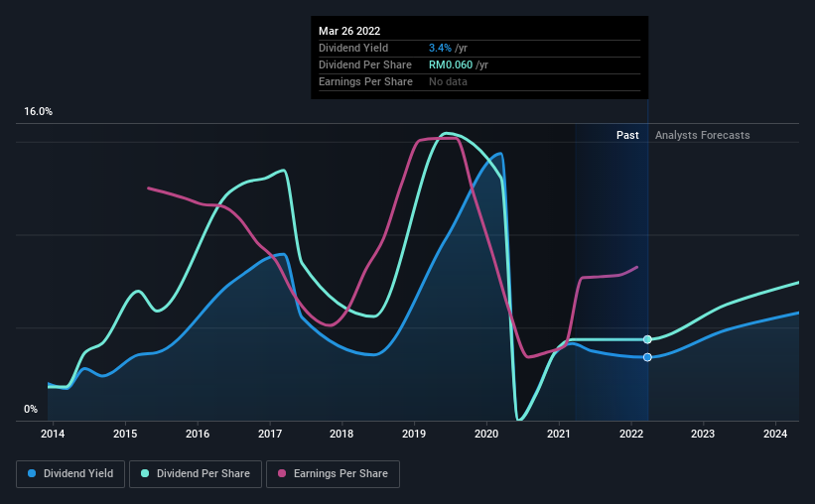Toggle the Dividend Per Share legend button
Screen dimensions: 815x504
[196, 474]
